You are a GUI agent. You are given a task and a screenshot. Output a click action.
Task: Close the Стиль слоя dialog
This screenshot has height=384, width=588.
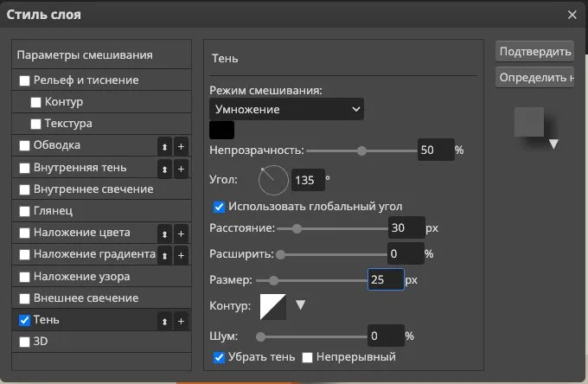coord(572,15)
